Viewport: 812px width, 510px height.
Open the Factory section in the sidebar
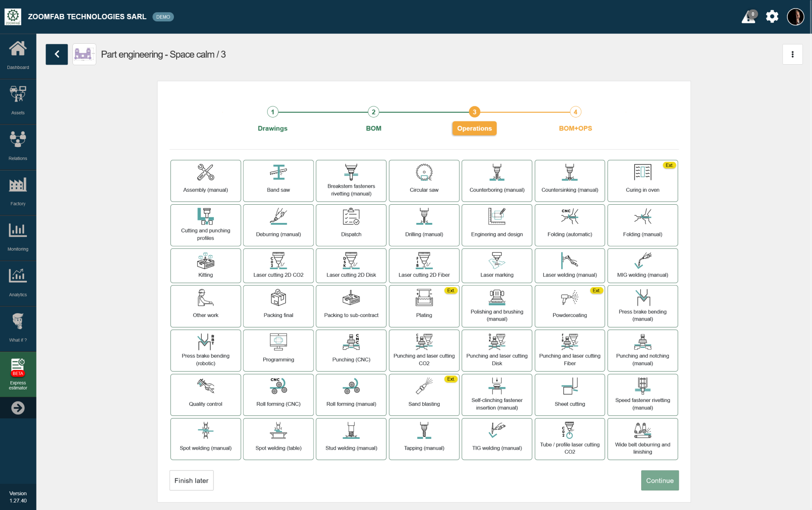(18, 193)
